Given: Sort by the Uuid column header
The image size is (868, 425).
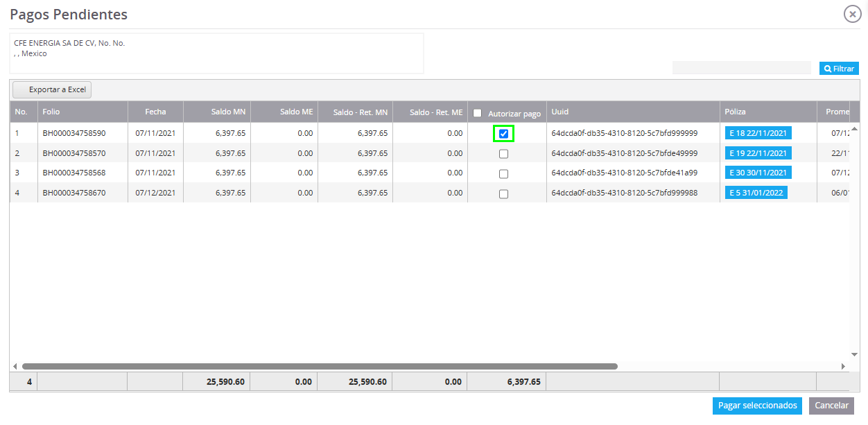Looking at the screenshot, I should click(x=633, y=112).
